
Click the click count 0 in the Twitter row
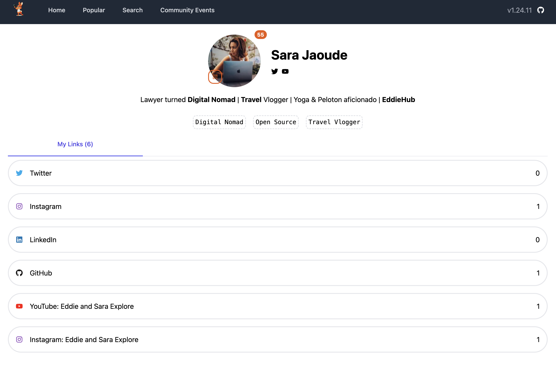[538, 173]
